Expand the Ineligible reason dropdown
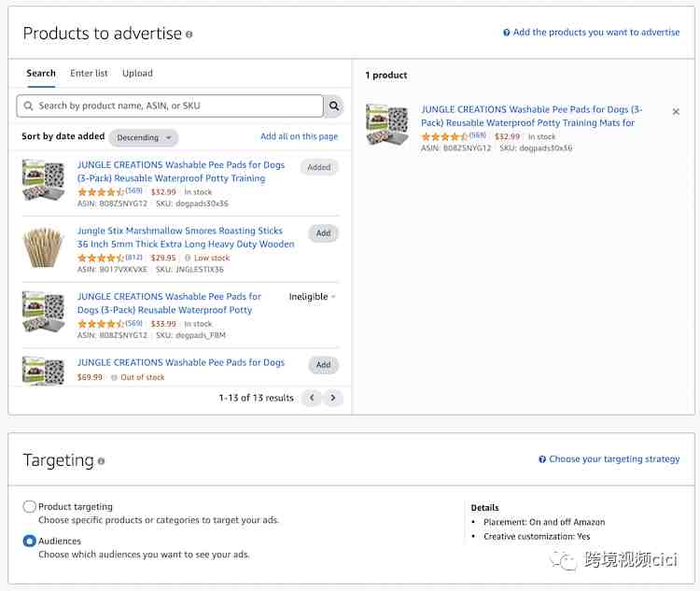This screenshot has width=700, height=591. (x=312, y=297)
